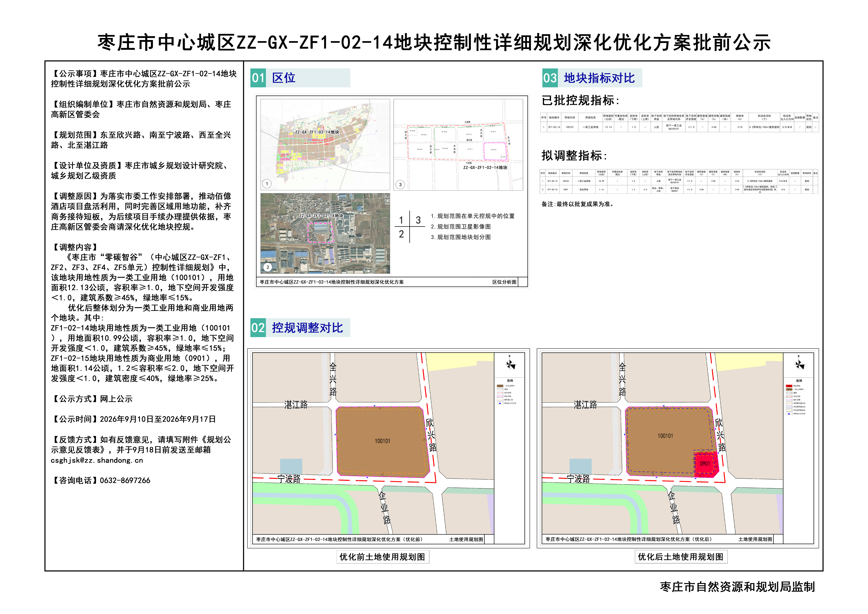
Task: Click the 优化后土地使用规划图 caption label
Action: point(680,557)
